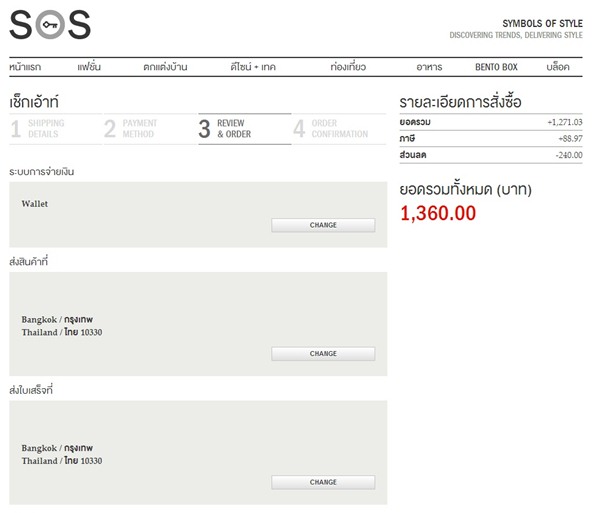
Task: Change the shipping address ส่งสินค้าที่
Action: (323, 354)
